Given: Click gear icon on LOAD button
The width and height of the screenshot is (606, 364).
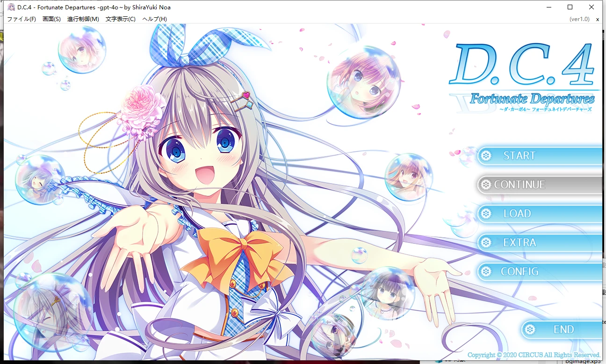Looking at the screenshot, I should point(486,214).
